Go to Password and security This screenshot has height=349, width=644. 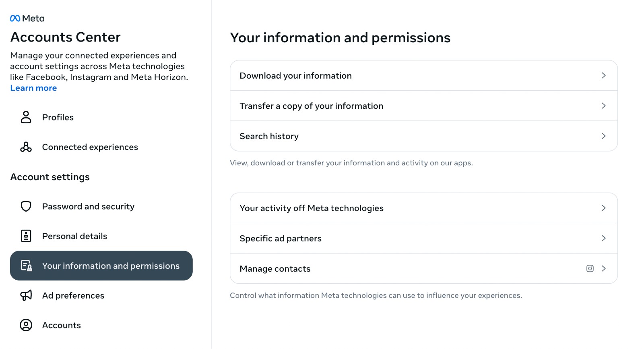tap(101, 206)
